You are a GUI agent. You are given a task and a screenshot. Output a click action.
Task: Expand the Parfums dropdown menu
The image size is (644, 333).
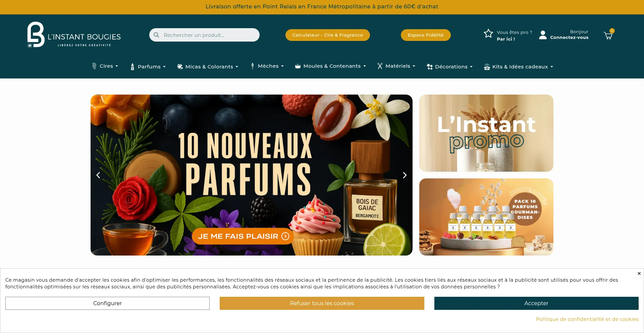pyautogui.click(x=148, y=66)
